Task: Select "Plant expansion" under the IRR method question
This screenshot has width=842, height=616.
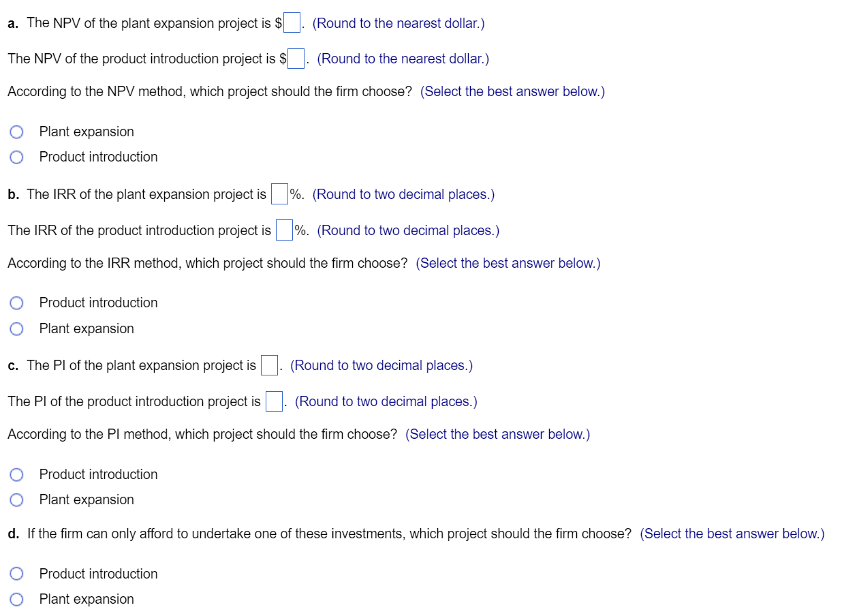Action: point(16,328)
